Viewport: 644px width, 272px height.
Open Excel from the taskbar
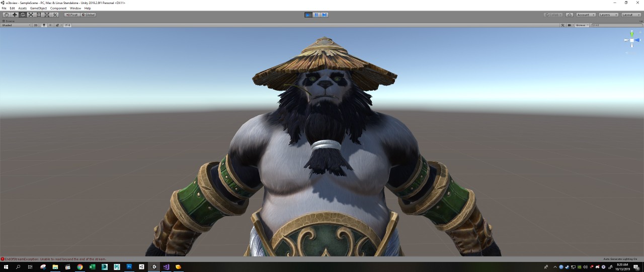(92, 267)
